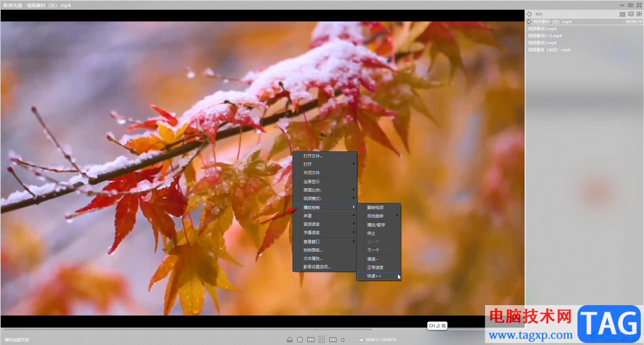
Task: Maximize the 影音先锋 window
Action: (631, 5)
